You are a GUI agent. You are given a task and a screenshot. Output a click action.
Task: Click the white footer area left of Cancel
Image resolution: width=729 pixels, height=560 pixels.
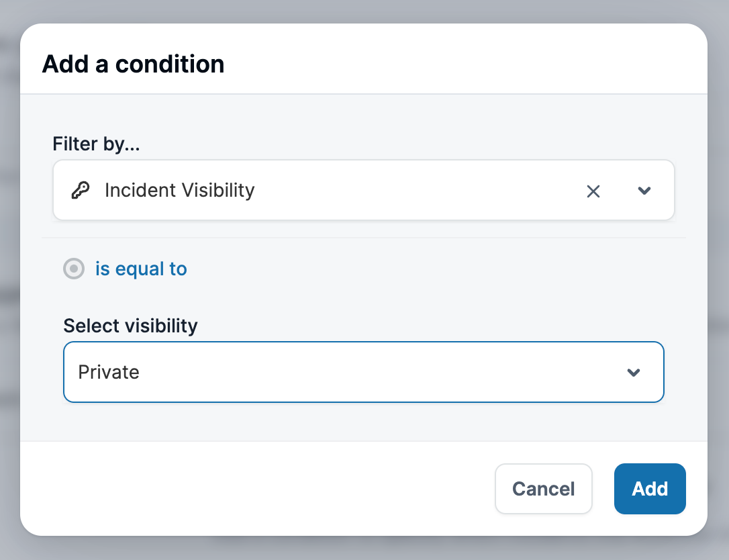[x=256, y=489]
